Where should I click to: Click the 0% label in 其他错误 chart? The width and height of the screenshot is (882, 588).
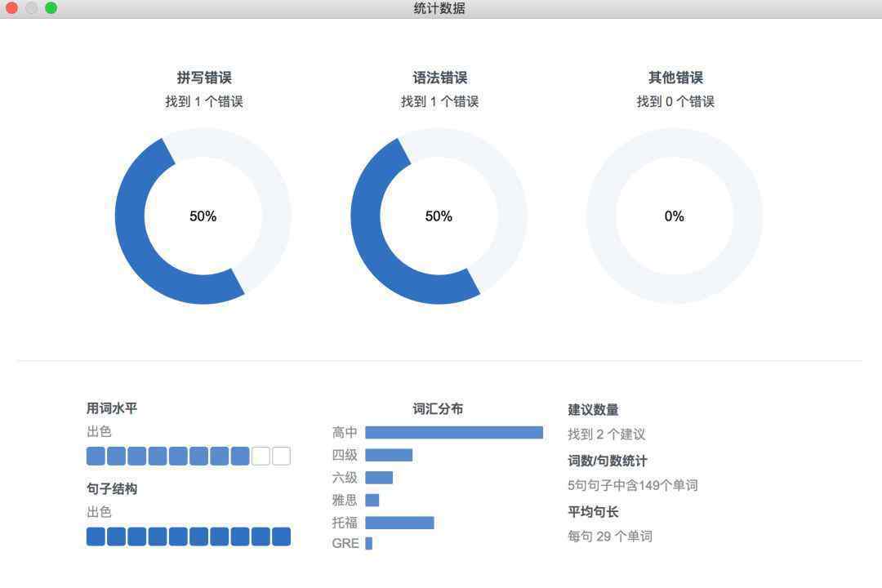675,216
